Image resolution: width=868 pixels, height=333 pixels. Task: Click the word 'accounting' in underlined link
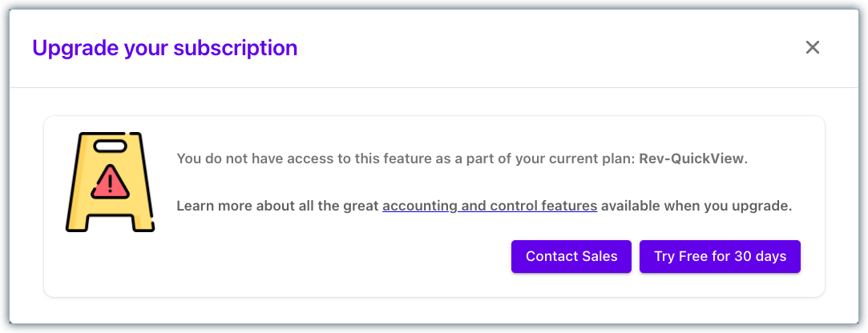tap(418, 207)
